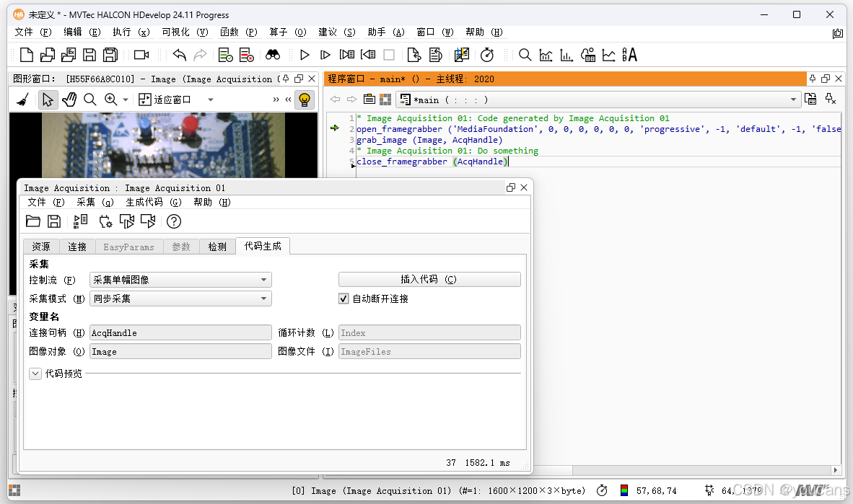Toggle the 自动断开连接 checkbox
The height and width of the screenshot is (504, 853).
pos(344,299)
